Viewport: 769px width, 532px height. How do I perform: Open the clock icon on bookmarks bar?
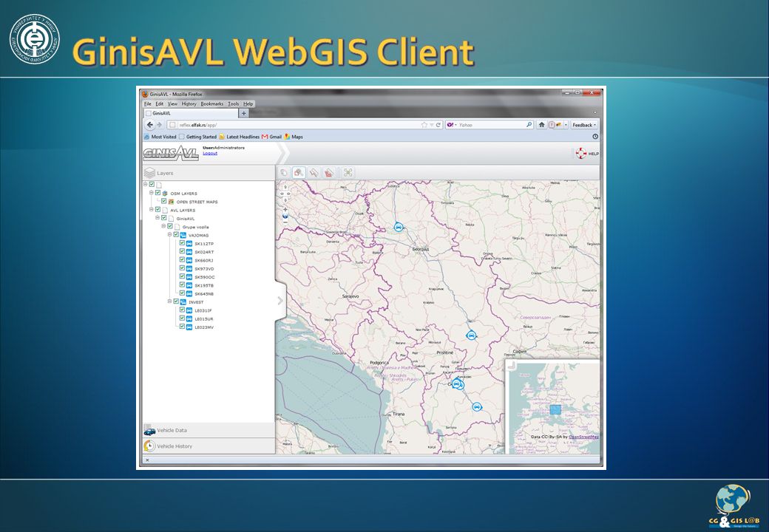tap(595, 137)
